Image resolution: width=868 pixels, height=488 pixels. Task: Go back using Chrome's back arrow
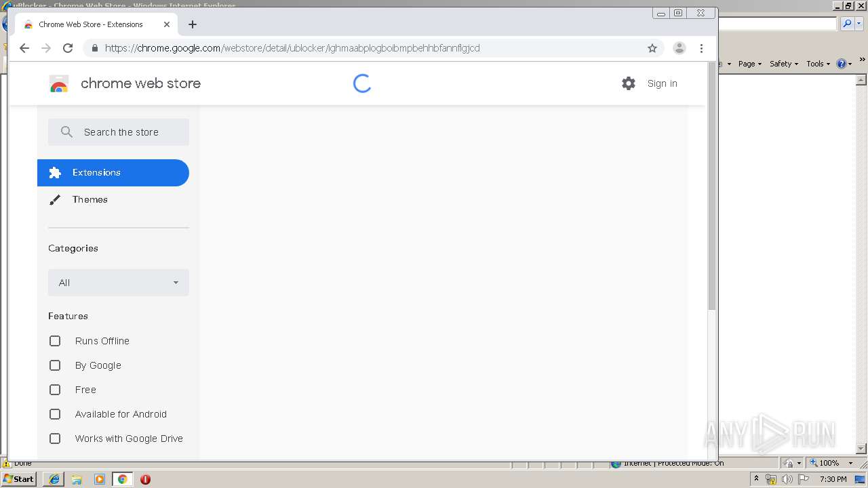(24, 48)
